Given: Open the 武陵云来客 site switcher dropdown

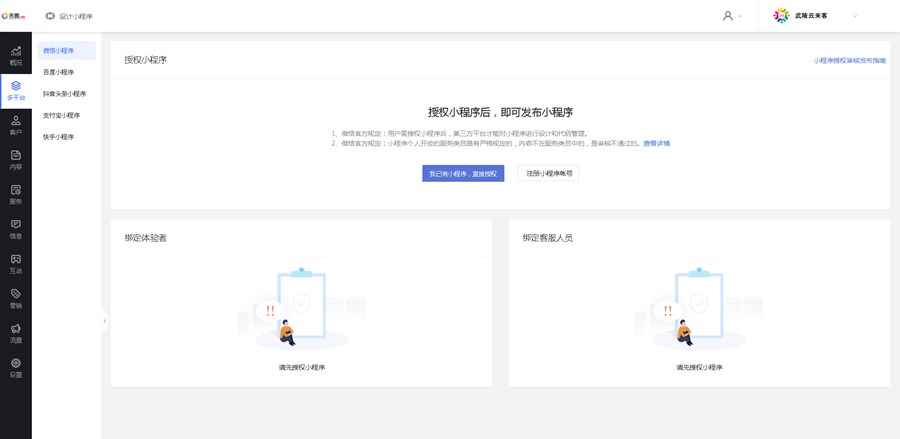Looking at the screenshot, I should pyautogui.click(x=818, y=16).
